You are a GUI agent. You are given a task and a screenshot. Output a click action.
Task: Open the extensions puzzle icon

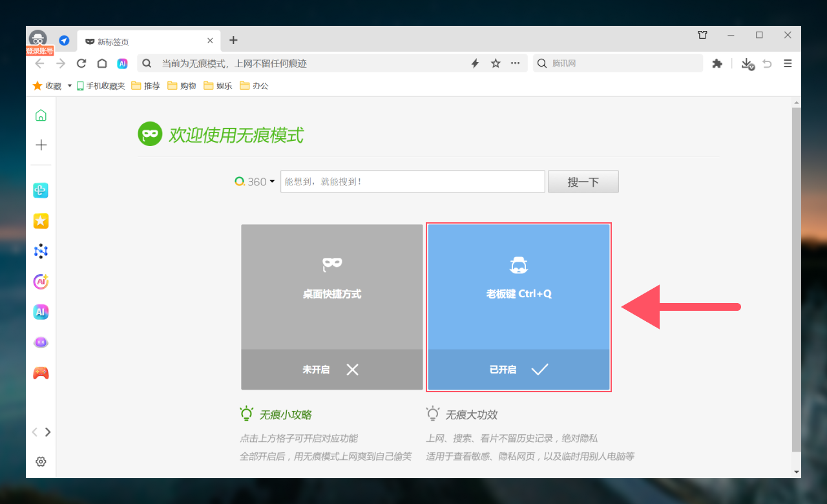[717, 63]
